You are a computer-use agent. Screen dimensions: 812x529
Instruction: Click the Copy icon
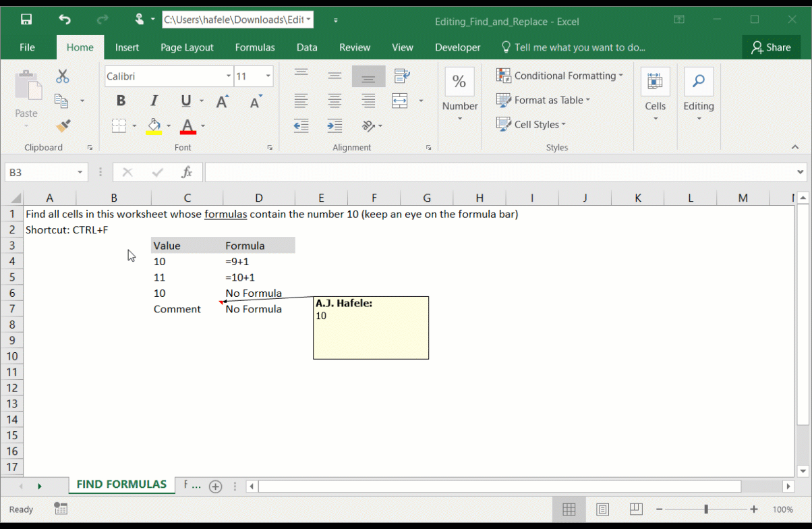click(x=61, y=101)
